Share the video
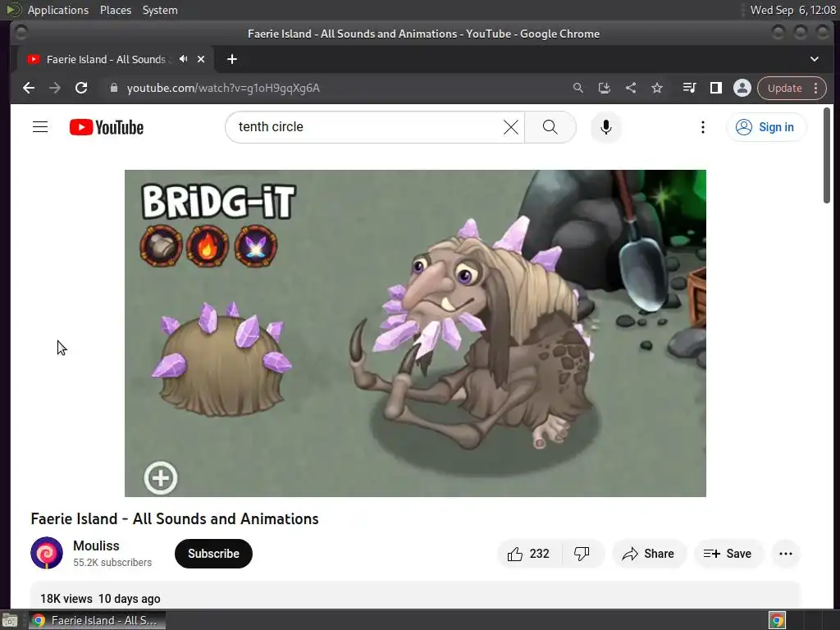Screen dimensions: 840x630 point(648,554)
